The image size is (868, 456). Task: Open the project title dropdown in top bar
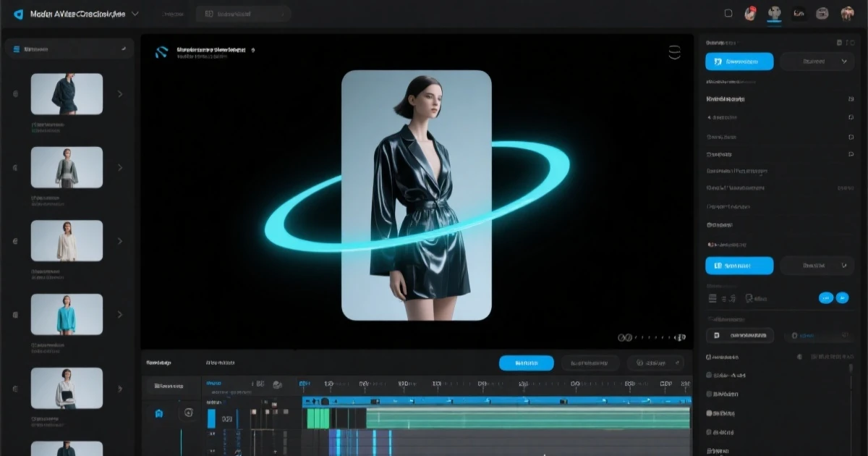(135, 14)
